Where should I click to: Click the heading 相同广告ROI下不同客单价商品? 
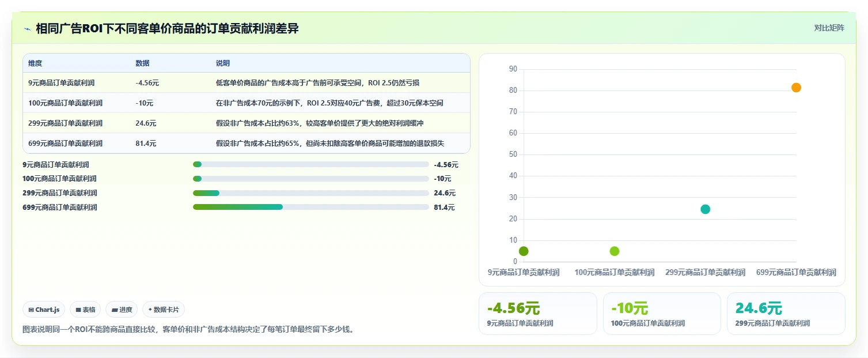tap(167, 29)
